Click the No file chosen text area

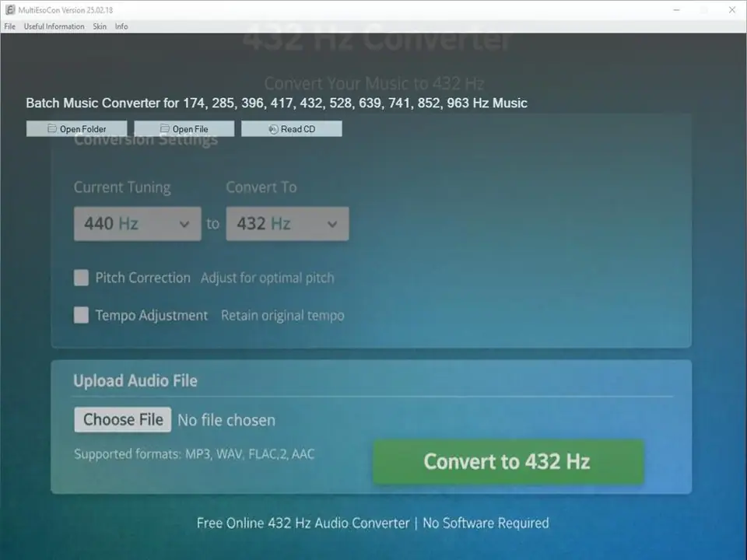click(x=226, y=419)
